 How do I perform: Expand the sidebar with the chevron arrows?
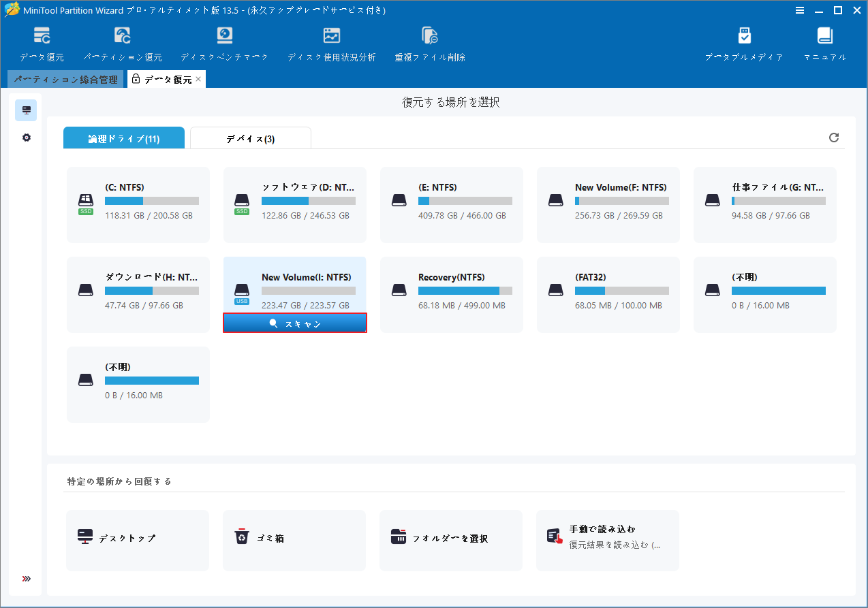click(25, 578)
